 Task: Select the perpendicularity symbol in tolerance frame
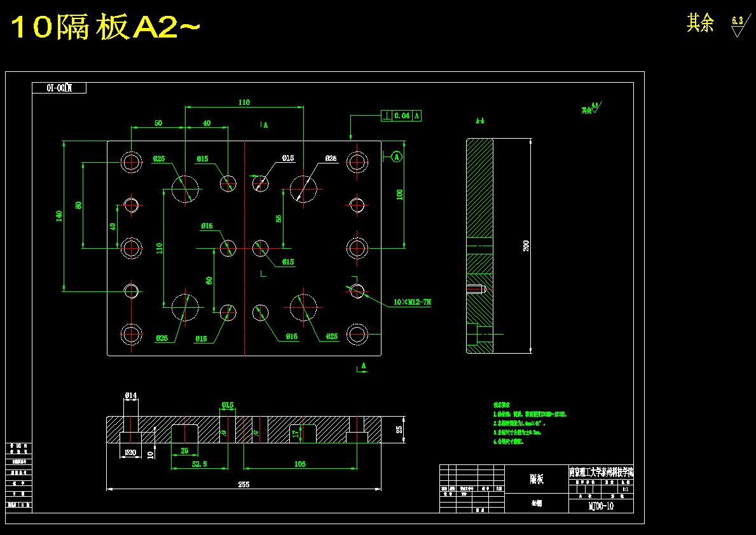pyautogui.click(x=386, y=116)
